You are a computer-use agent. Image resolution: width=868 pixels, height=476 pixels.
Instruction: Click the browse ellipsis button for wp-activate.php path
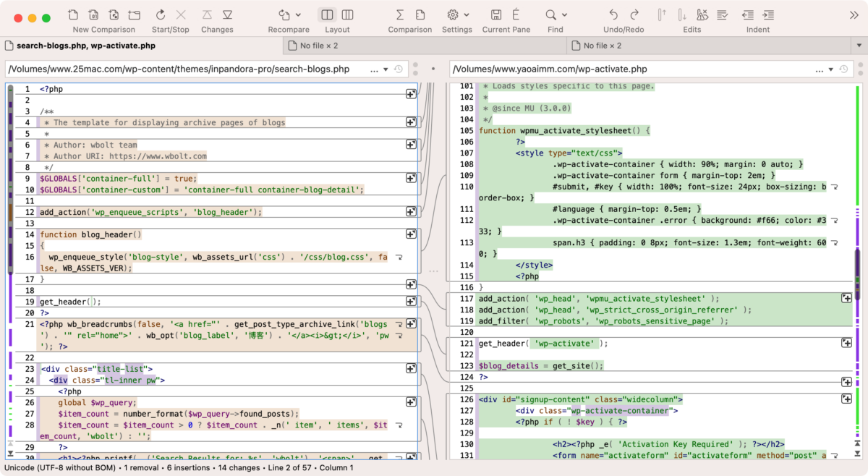pos(820,69)
